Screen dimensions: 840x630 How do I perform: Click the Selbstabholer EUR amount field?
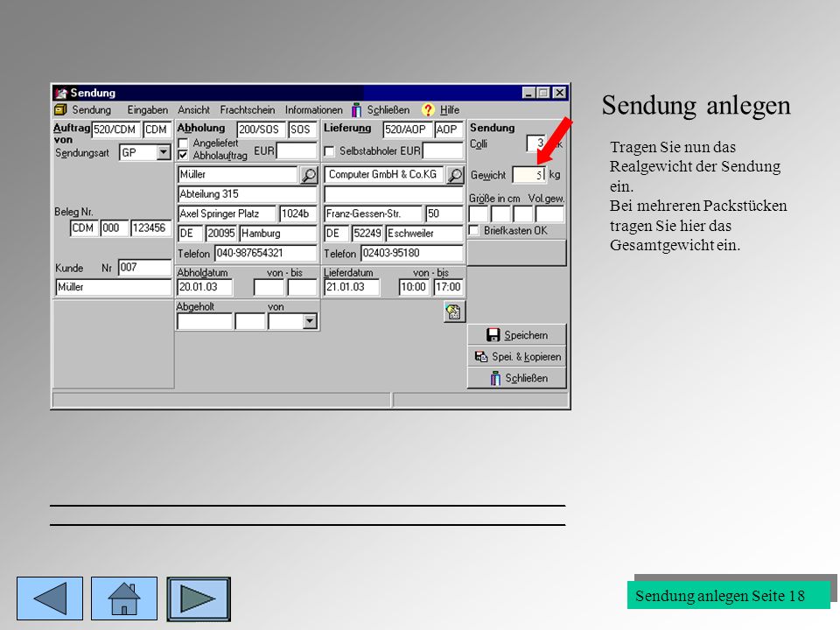click(443, 151)
